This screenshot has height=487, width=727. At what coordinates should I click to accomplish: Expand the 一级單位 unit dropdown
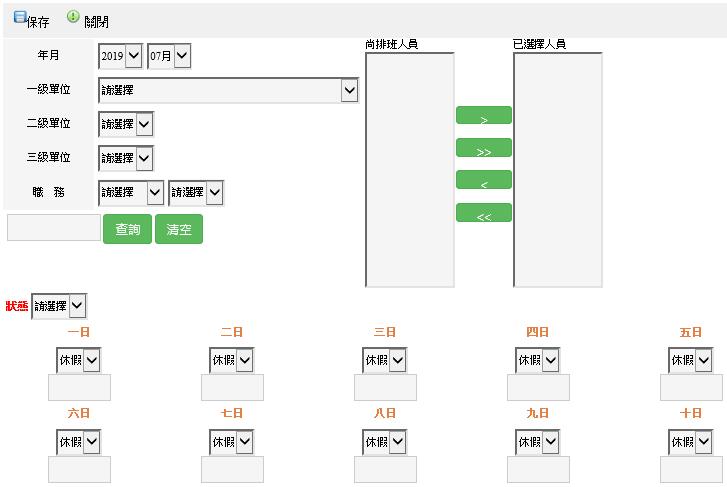click(x=228, y=91)
